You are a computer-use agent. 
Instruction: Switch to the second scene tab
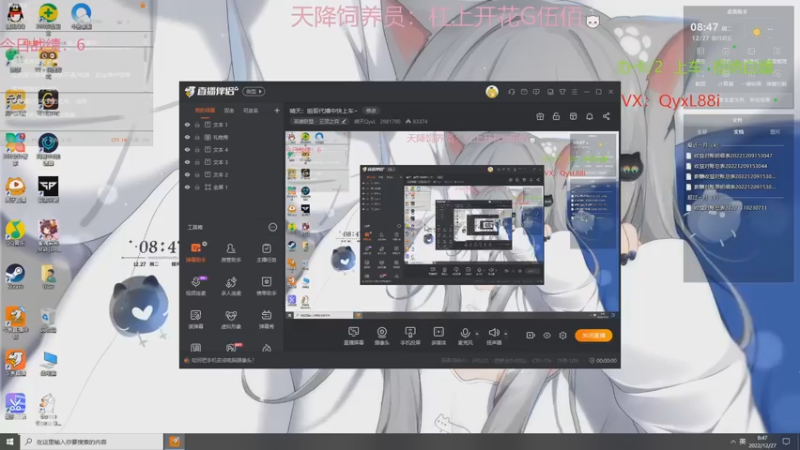coord(229,110)
